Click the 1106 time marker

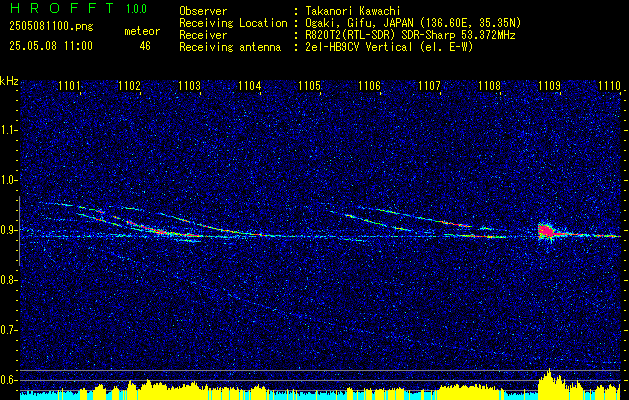pyautogui.click(x=369, y=86)
